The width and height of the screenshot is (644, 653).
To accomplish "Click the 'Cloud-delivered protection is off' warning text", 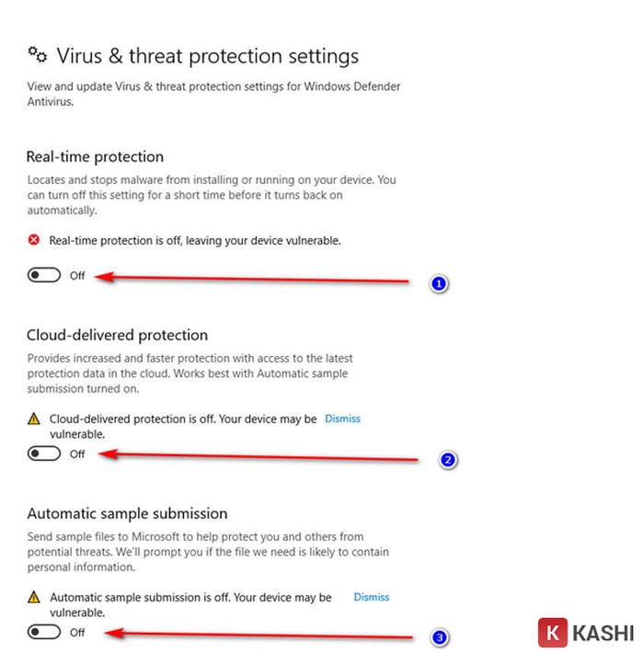I will [x=182, y=419].
